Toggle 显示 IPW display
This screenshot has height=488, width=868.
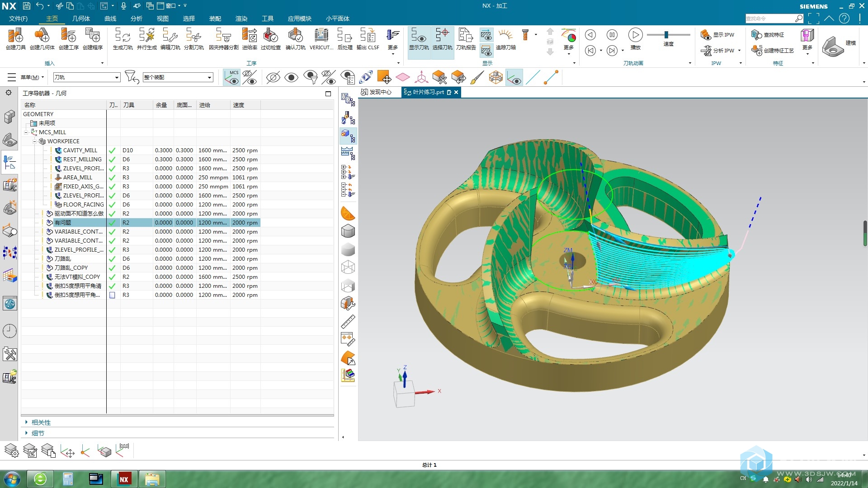click(717, 35)
